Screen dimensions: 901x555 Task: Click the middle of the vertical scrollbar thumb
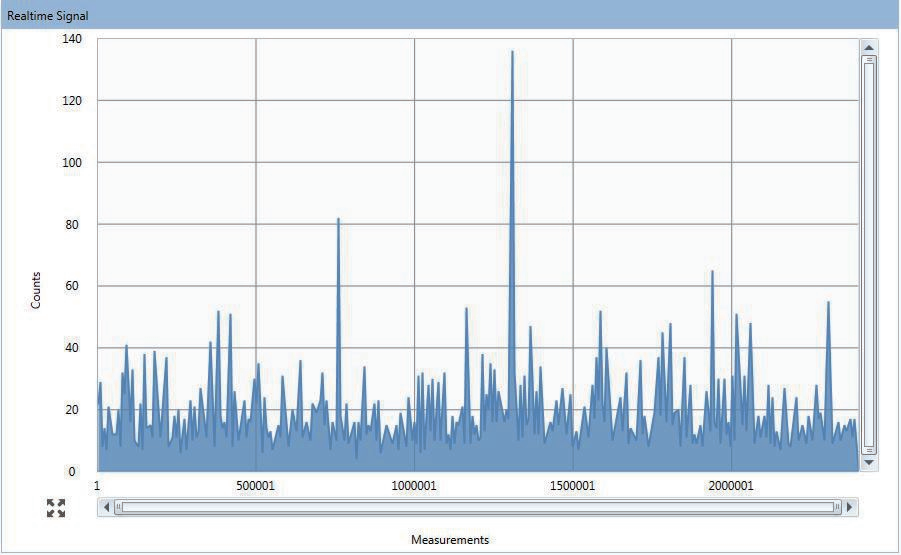869,255
